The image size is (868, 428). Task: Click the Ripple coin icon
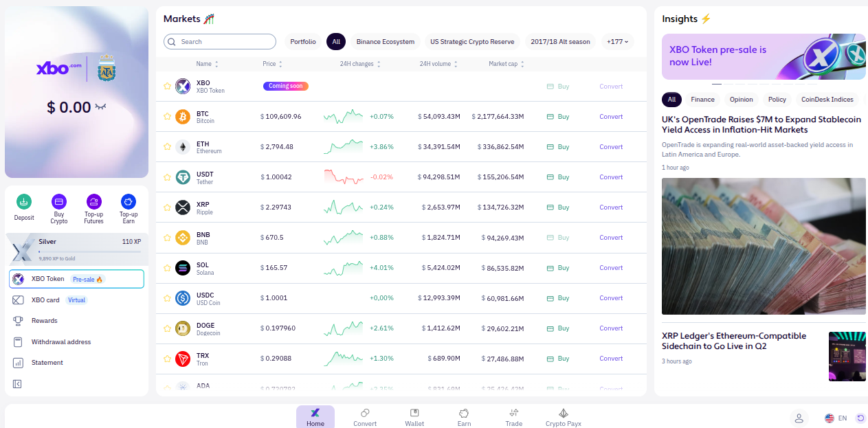[x=183, y=207]
